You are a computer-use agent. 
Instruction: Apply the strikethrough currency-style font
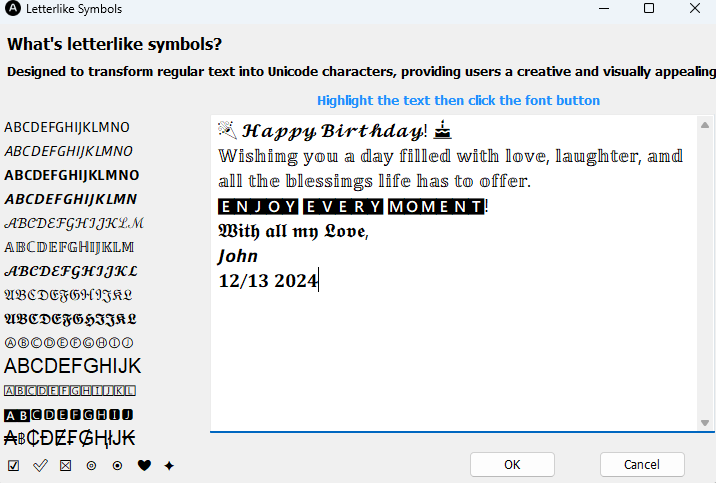click(69, 438)
